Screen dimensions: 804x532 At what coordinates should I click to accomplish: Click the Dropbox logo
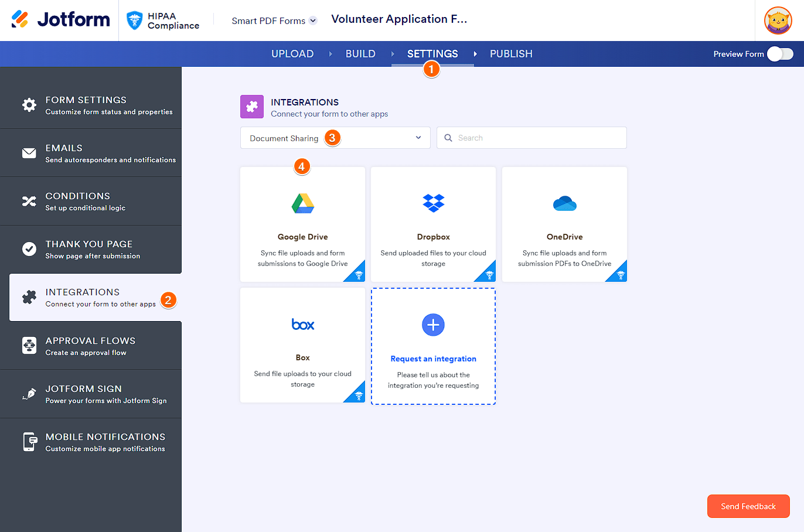coord(434,203)
